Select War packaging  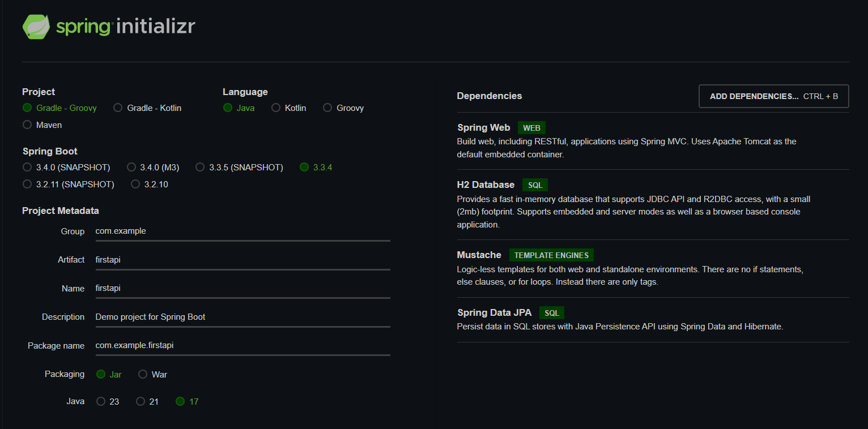coord(152,374)
